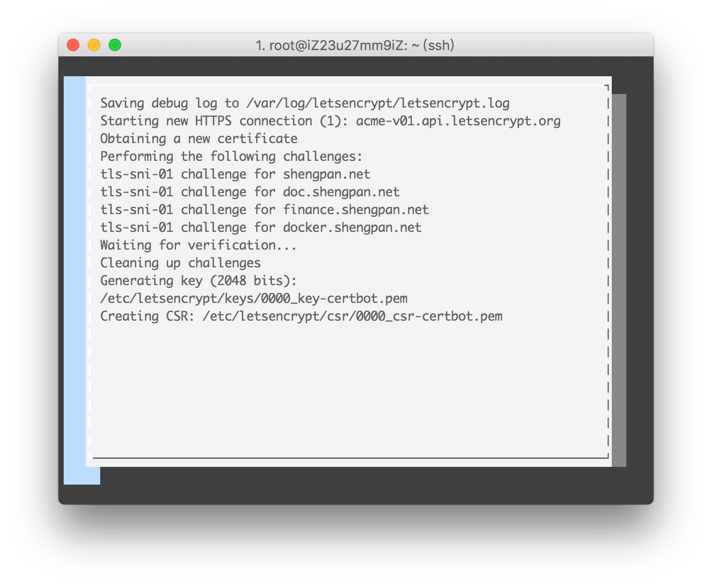Image resolution: width=712 pixels, height=588 pixels.
Task: Click 'Obtaining a new certificate' text
Action: (199, 139)
